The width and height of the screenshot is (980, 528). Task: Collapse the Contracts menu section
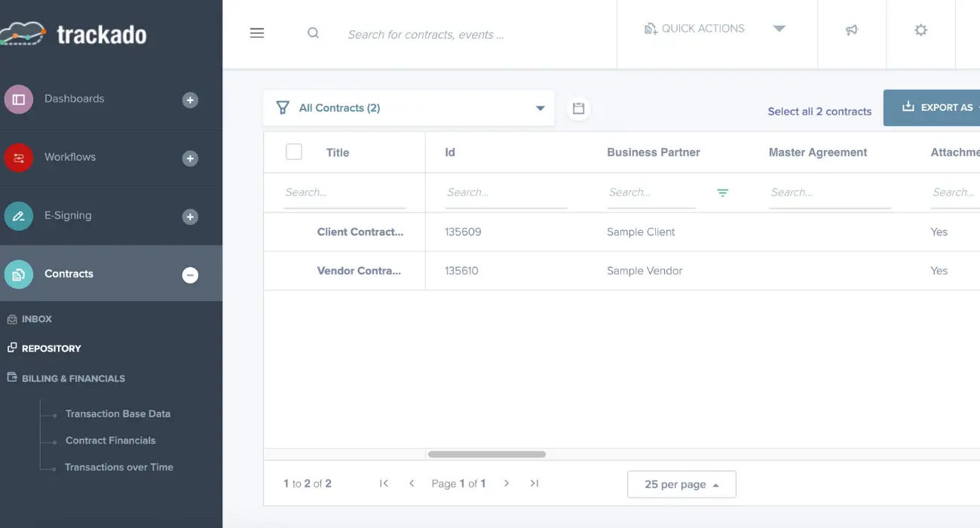190,275
